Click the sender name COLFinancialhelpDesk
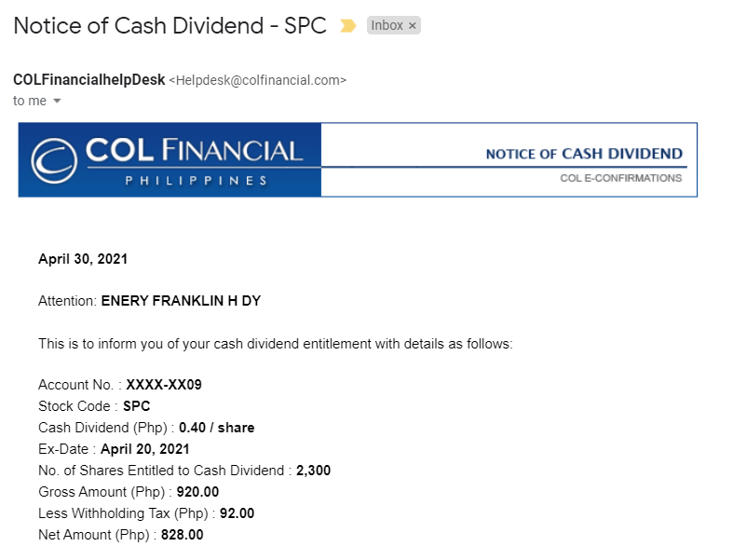 (x=88, y=80)
